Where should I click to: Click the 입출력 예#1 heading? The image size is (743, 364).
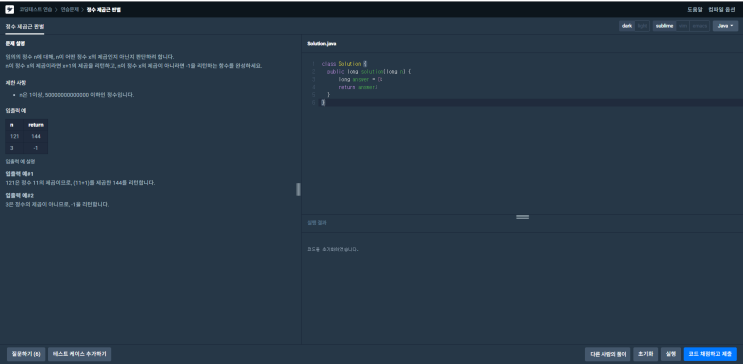click(x=19, y=174)
